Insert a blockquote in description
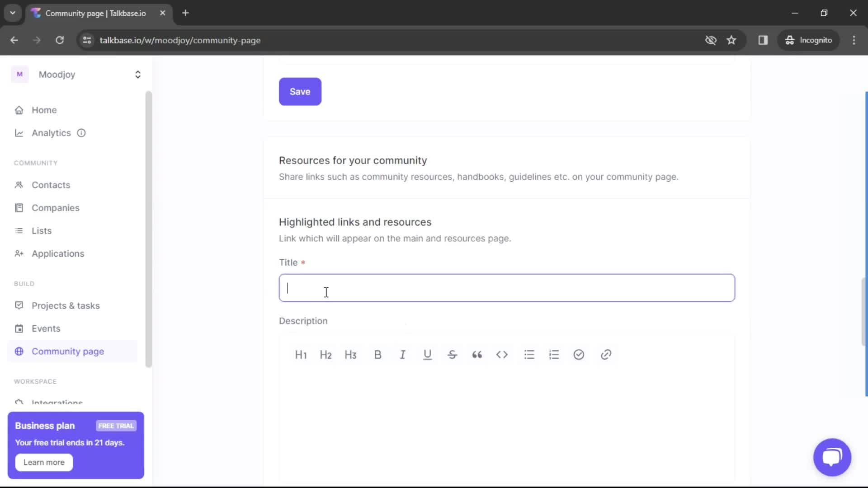868x488 pixels. tap(477, 355)
